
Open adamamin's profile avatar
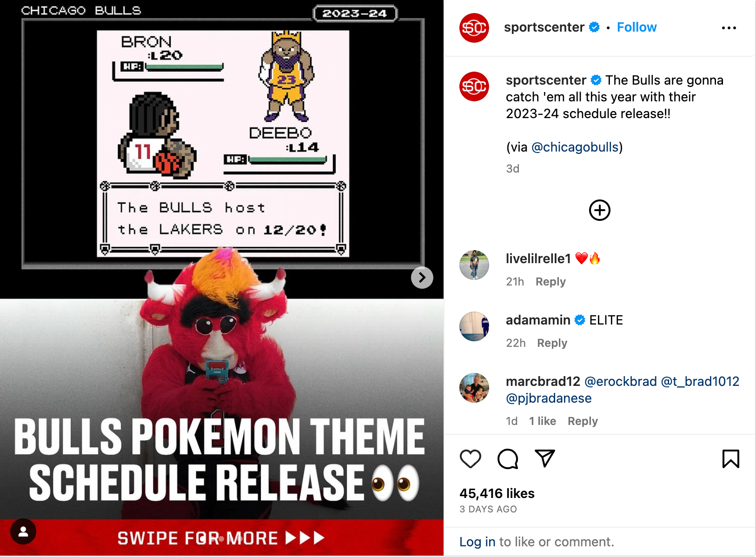click(474, 326)
